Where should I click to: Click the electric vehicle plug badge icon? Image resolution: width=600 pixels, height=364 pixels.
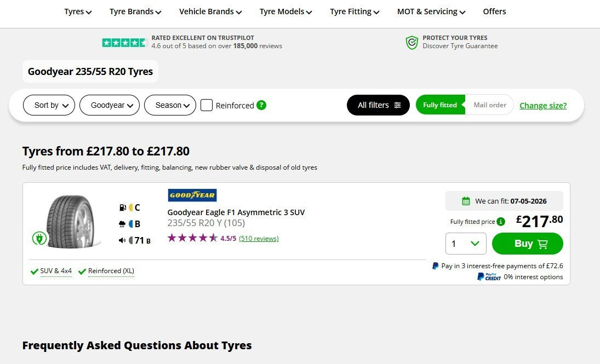(39, 238)
